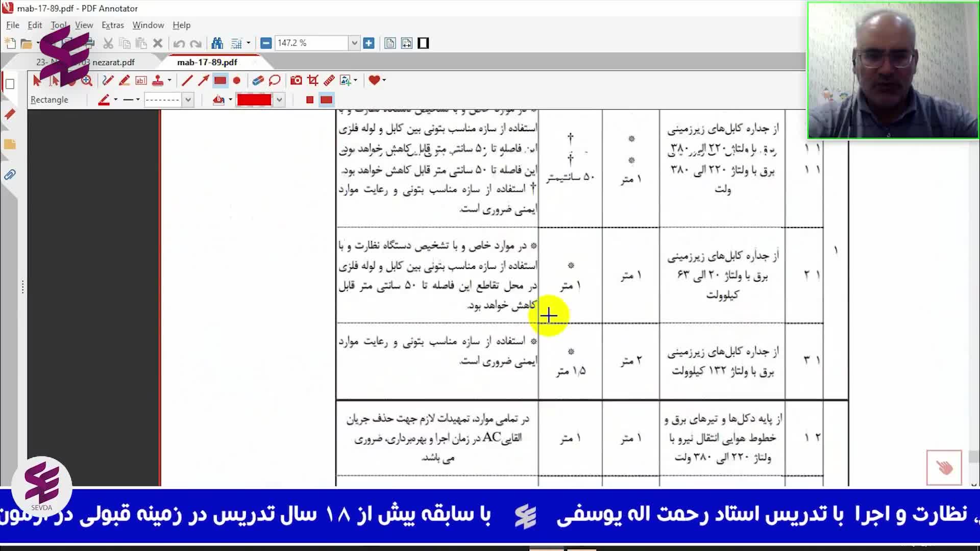This screenshot has width=980, height=551.
Task: Toggle the filled rectangle style button
Action: 326,100
